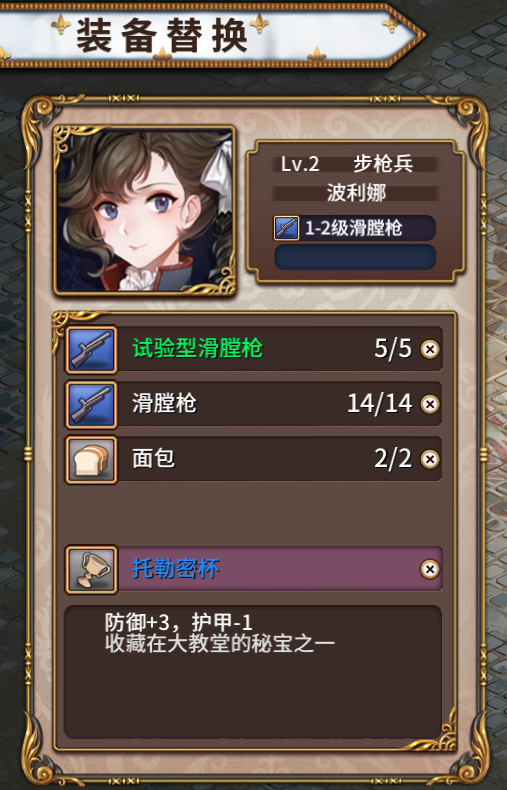Remove 试验型滑膛枪 with its X button
This screenshot has width=507, height=790.
pos(430,349)
